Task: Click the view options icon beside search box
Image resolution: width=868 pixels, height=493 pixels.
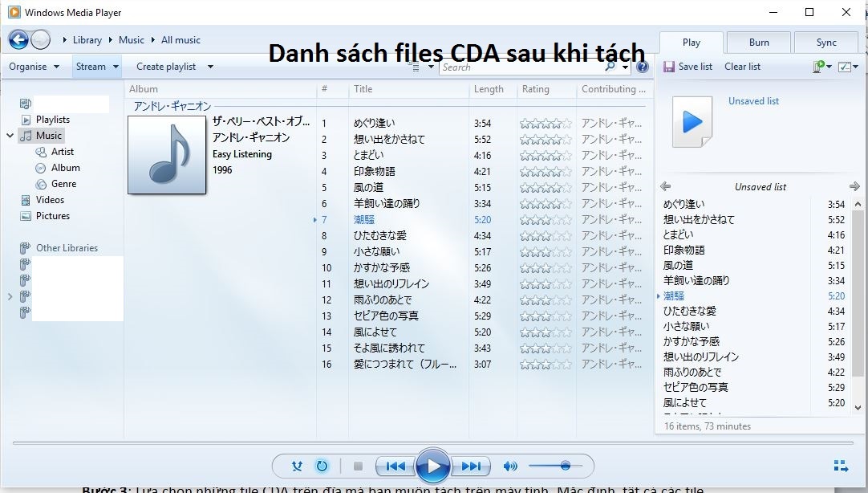Action: [x=413, y=67]
